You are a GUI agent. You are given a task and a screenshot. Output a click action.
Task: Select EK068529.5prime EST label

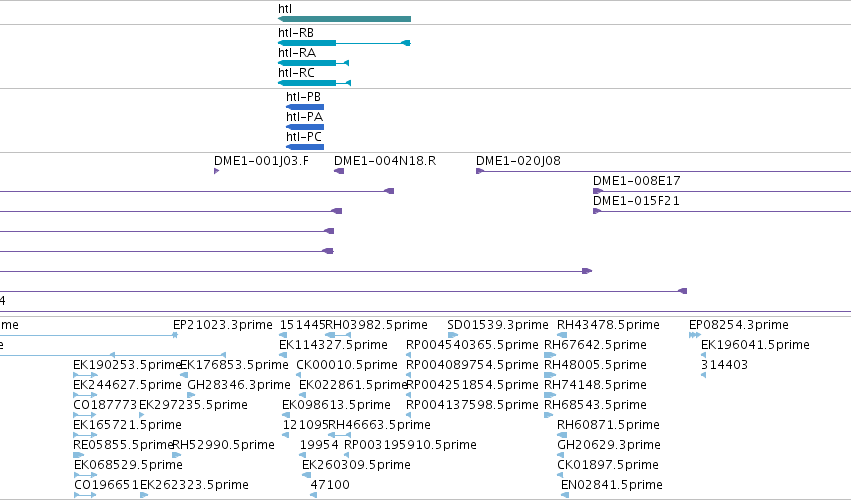coord(128,465)
